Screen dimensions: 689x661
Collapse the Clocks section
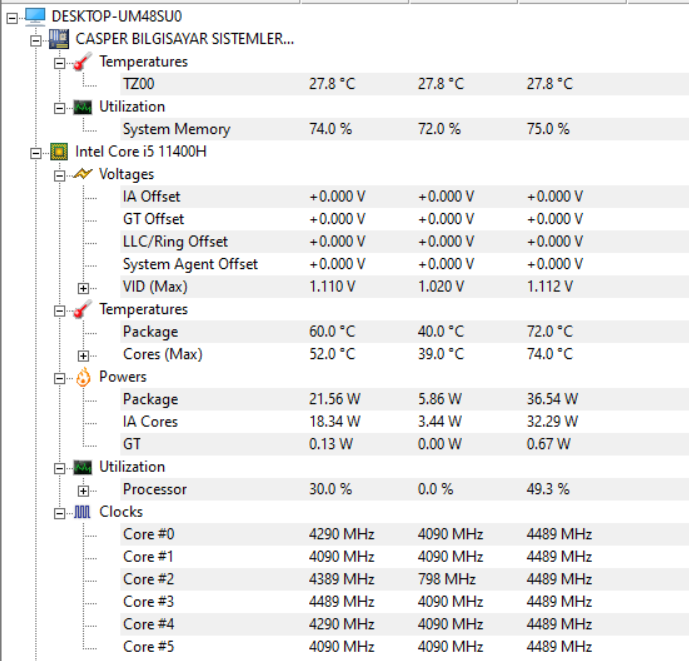[60, 512]
